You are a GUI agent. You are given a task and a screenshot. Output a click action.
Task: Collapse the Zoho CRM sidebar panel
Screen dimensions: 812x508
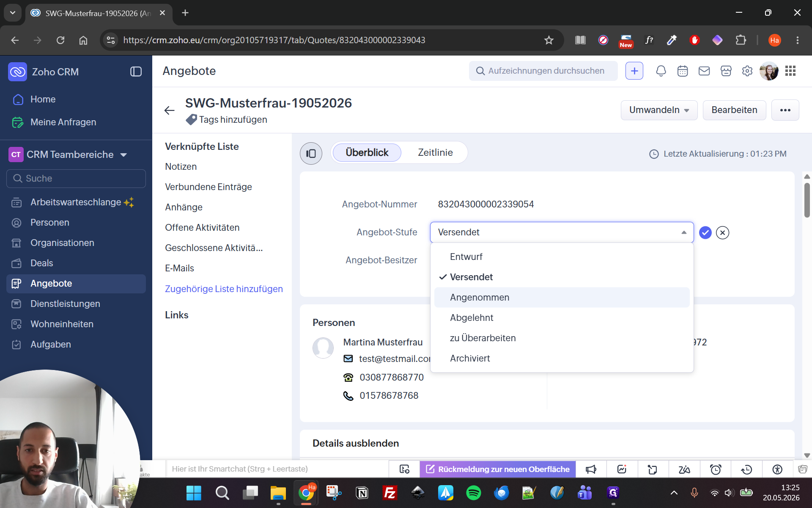(x=136, y=72)
